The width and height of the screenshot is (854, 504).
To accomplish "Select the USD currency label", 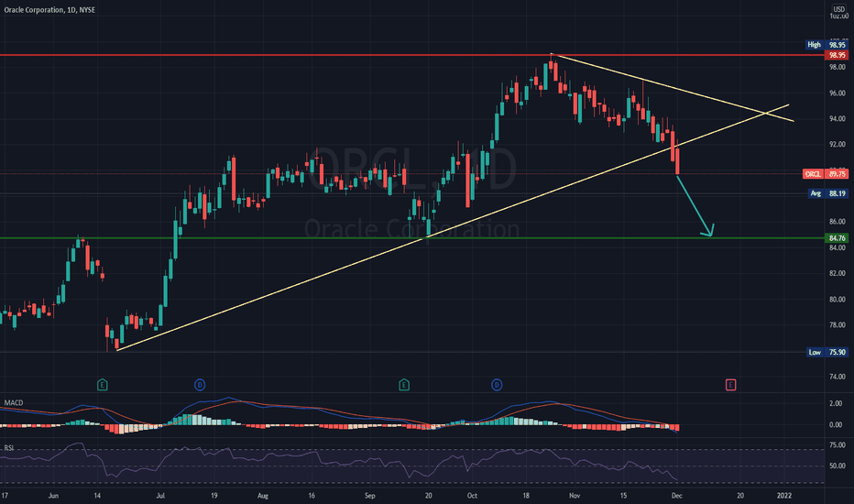I will [838, 9].
